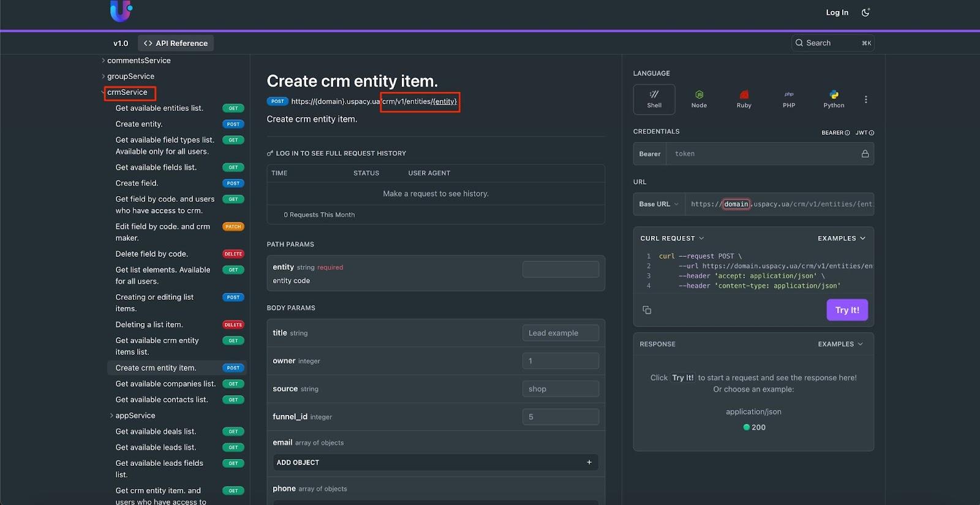Choose Ruby language icon

tap(744, 99)
